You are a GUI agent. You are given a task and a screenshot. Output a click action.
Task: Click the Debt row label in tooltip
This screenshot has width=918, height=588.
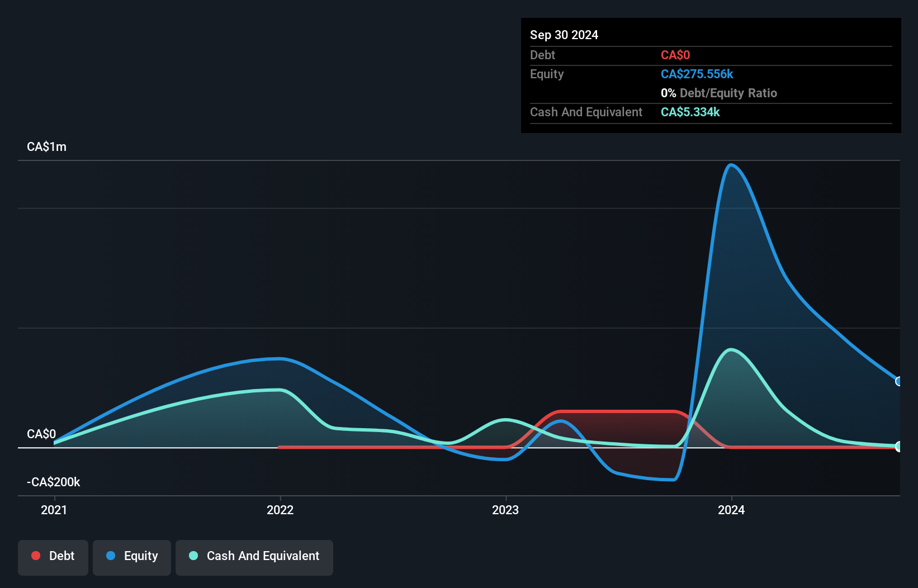542,55
